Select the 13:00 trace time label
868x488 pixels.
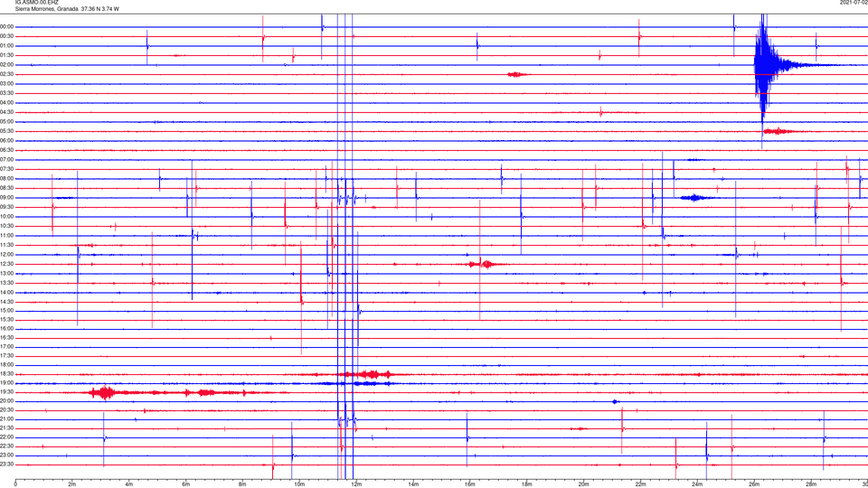tap(7, 273)
